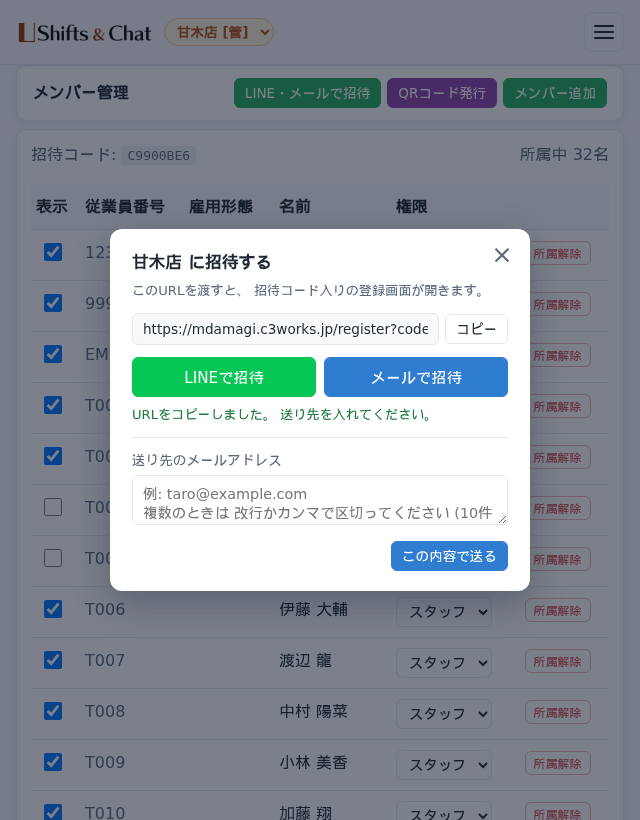Click the メンバー管理 heading

[81, 93]
